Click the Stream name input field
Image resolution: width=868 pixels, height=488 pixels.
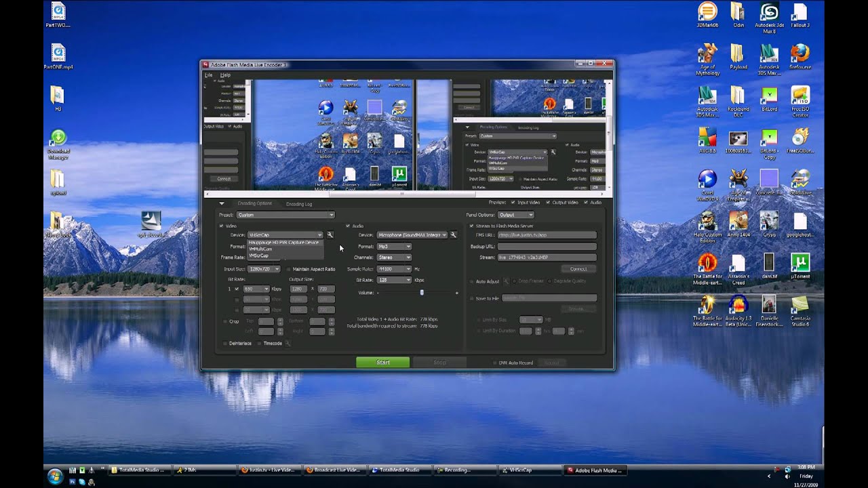(x=547, y=258)
